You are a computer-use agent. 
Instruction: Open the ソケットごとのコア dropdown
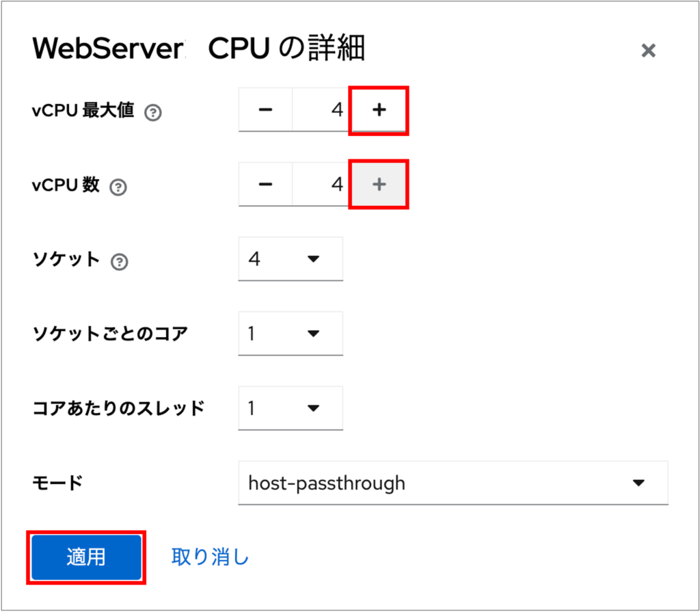tap(291, 333)
